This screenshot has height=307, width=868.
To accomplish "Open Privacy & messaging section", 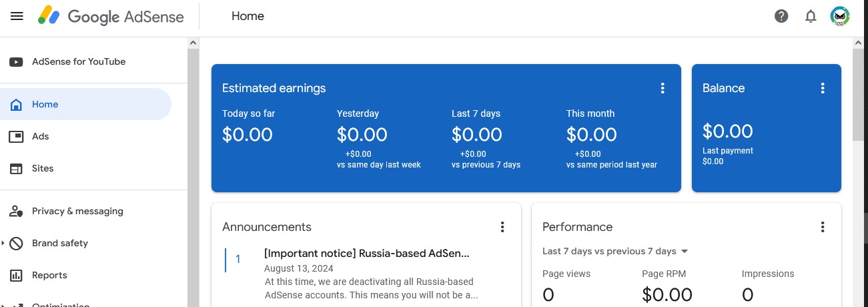I will point(77,212).
